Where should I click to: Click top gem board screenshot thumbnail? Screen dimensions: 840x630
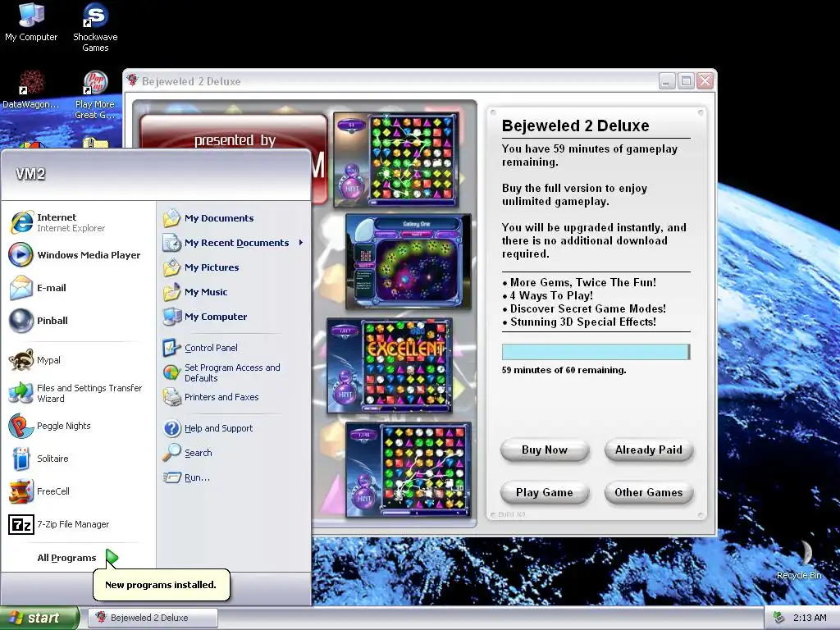[396, 160]
